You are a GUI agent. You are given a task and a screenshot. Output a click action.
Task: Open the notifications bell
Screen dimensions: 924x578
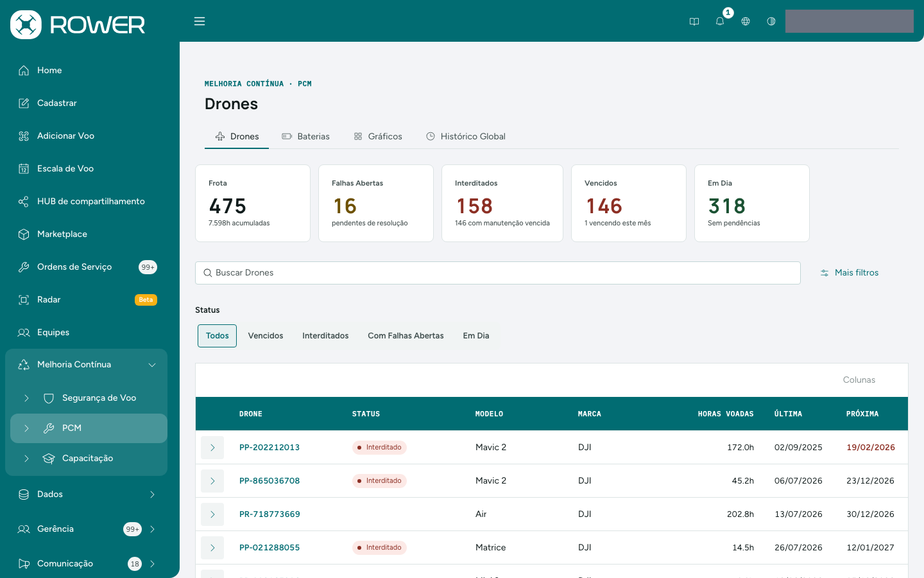click(720, 21)
